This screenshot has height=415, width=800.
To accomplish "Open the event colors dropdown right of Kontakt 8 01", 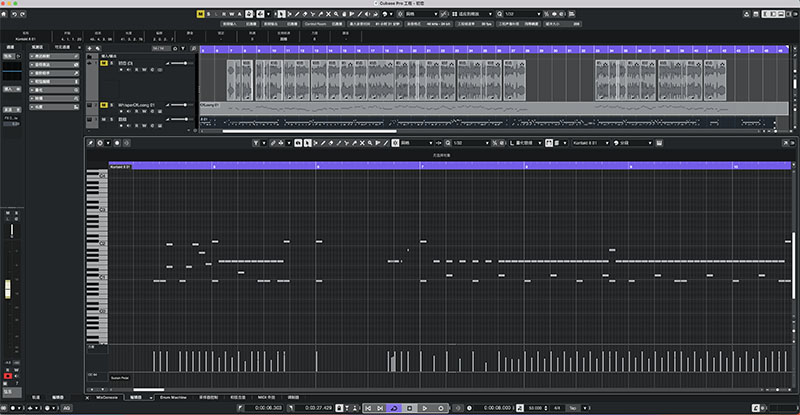I will pyautogui.click(x=633, y=143).
